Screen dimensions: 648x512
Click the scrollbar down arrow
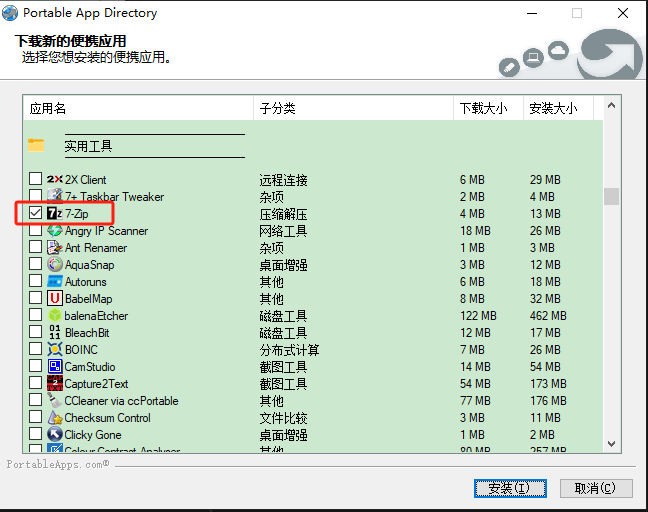612,443
